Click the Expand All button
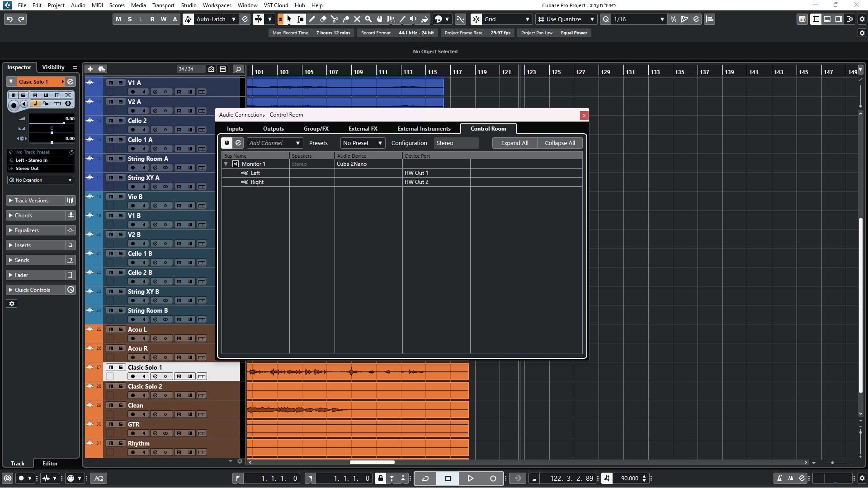868x488 pixels. pyautogui.click(x=514, y=143)
